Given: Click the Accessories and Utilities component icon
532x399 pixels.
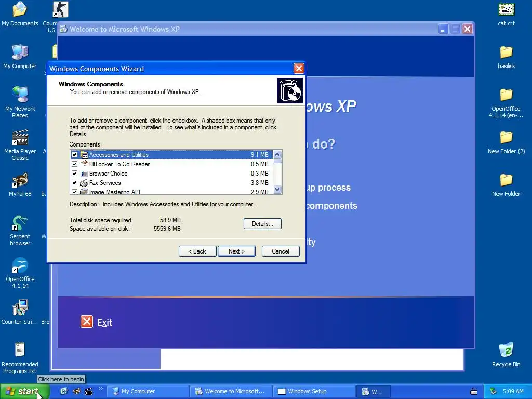Looking at the screenshot, I should click(84, 155).
